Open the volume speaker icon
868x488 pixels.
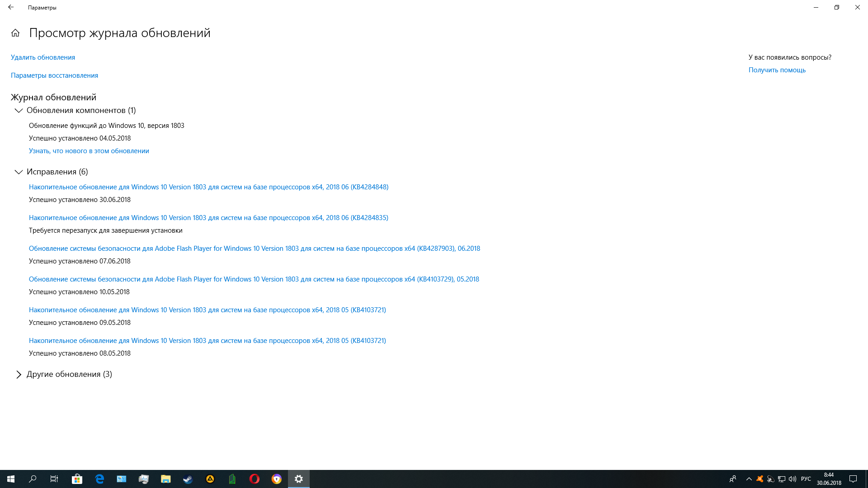click(793, 479)
